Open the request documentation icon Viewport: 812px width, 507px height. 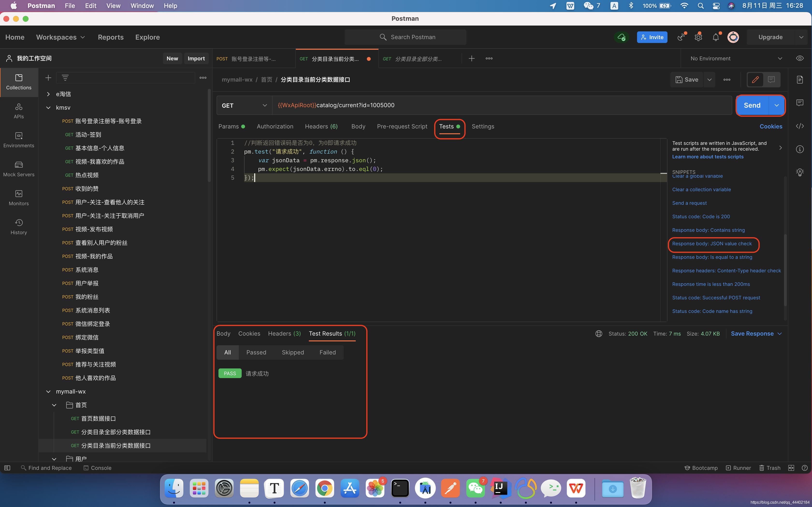pyautogui.click(x=800, y=79)
